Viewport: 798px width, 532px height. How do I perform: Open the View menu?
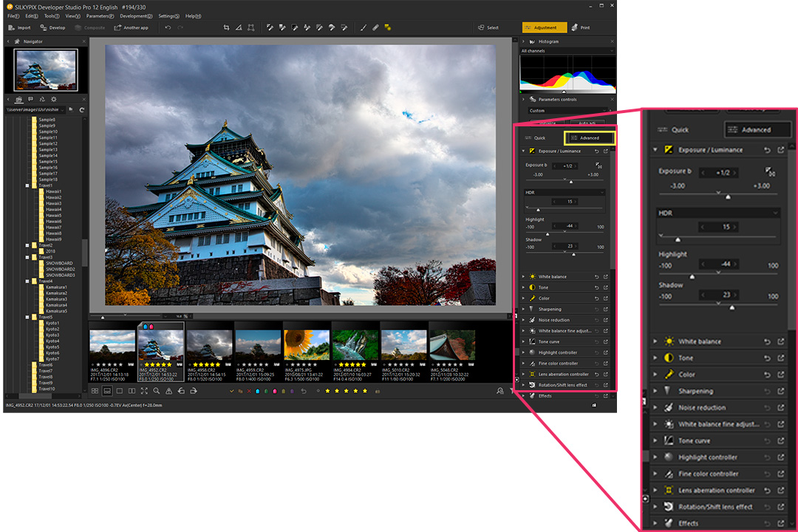coord(72,16)
